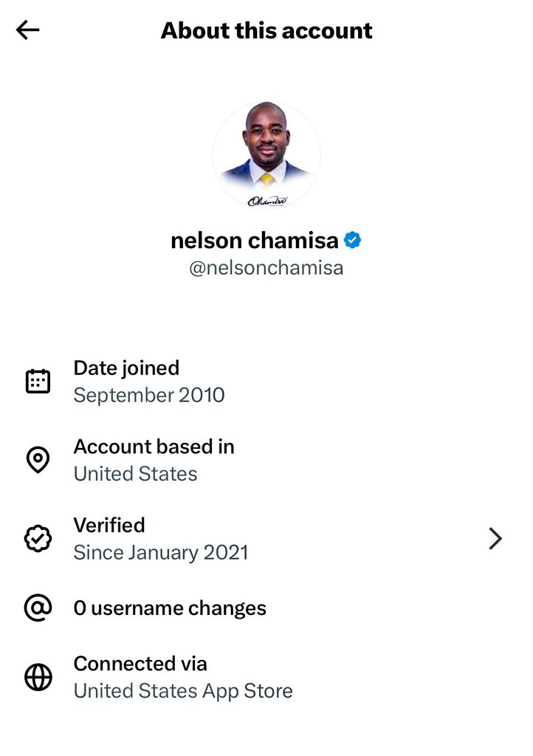Screen dimensions: 533x756
Task: Click '0 username changes' text
Action: (170, 608)
